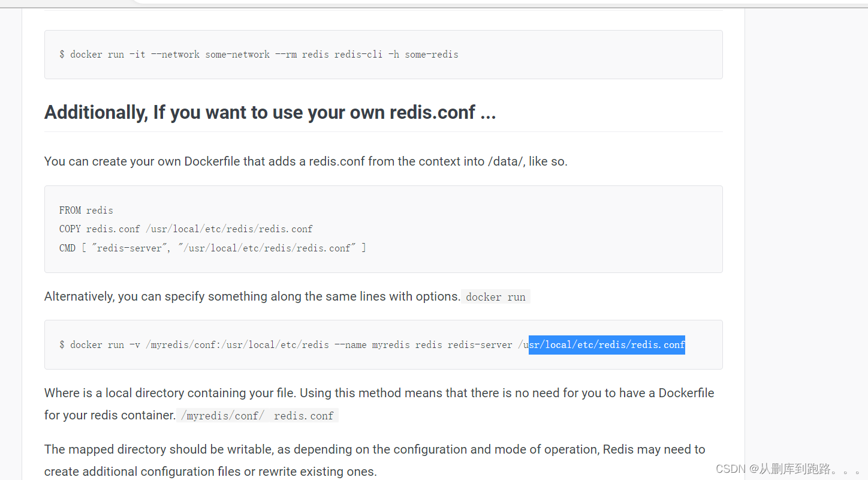
Task: Click the paragraph 'The mapped directory should be writable'
Action: click(375, 460)
